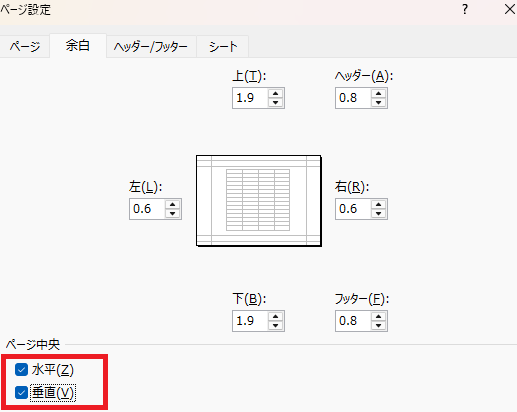517x412 pixels.
Task: Increase the bottom margin value
Action: click(x=275, y=317)
